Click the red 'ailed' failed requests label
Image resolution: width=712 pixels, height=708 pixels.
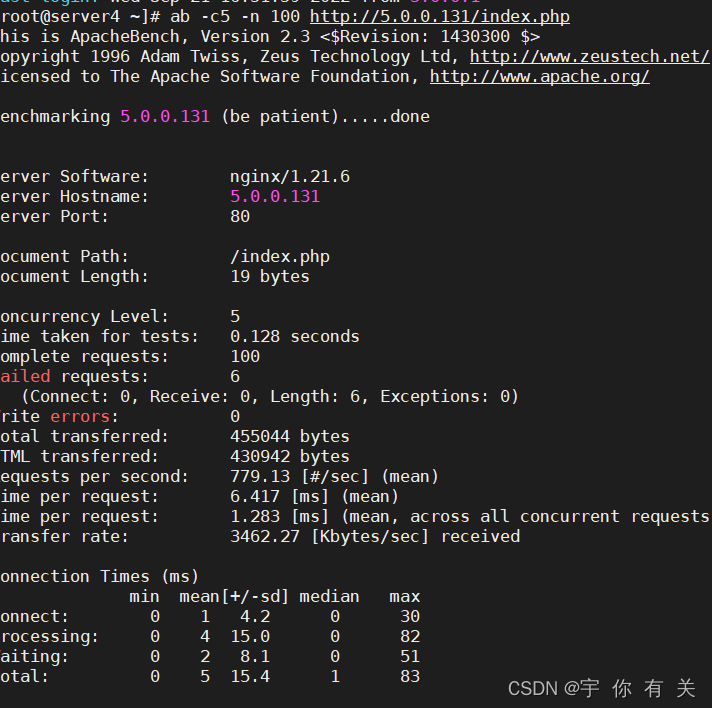coord(25,376)
